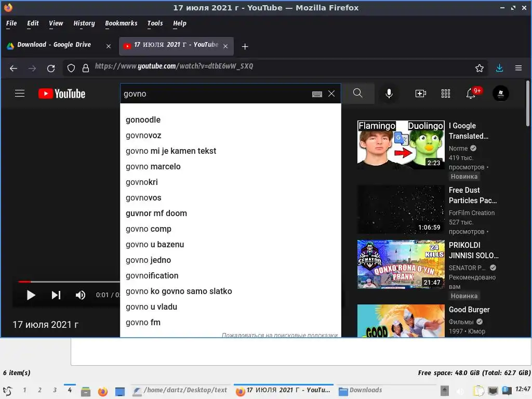Close the Download - Google Drive tab
This screenshot has width=532, height=399.
[x=109, y=46]
